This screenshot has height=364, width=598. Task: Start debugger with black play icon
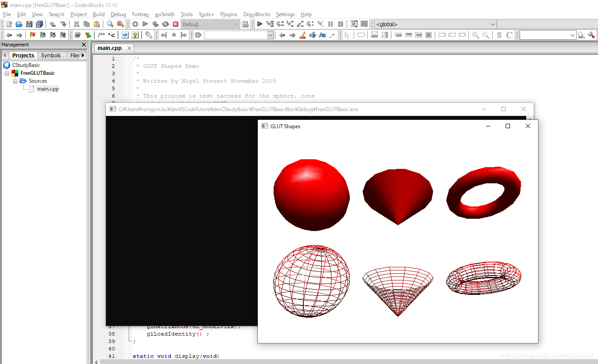(260, 24)
